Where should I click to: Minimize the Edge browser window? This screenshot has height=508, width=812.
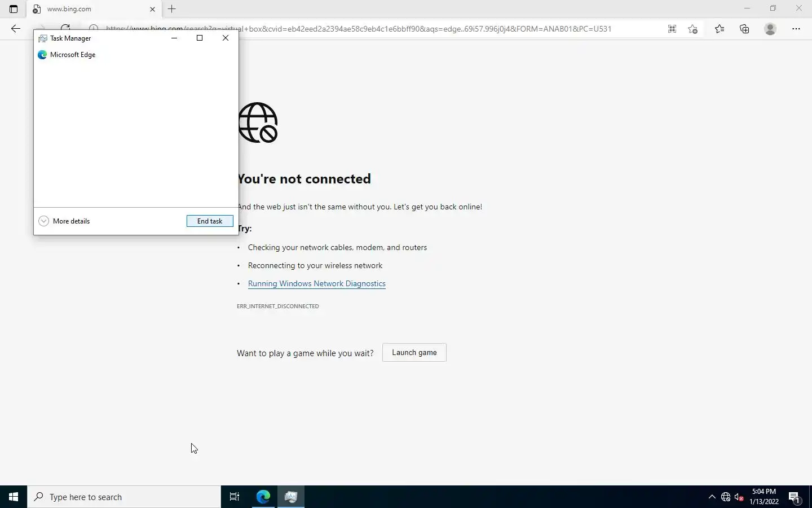(747, 8)
